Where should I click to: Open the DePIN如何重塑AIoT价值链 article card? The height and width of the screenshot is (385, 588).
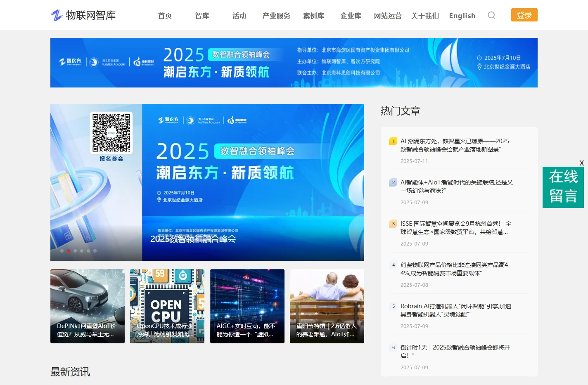(x=88, y=306)
